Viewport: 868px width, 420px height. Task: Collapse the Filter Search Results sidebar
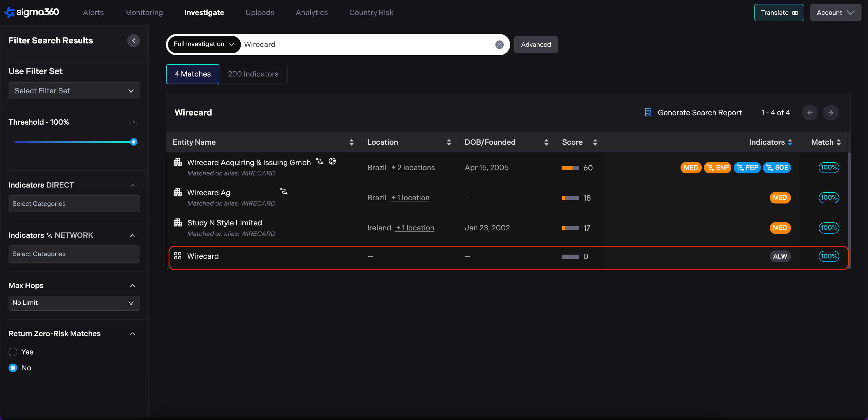click(x=133, y=41)
